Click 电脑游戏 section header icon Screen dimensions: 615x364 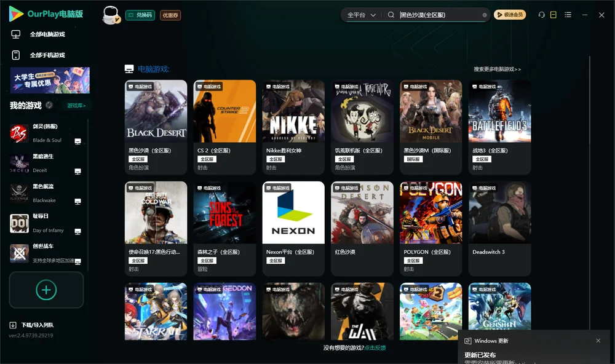(x=129, y=69)
